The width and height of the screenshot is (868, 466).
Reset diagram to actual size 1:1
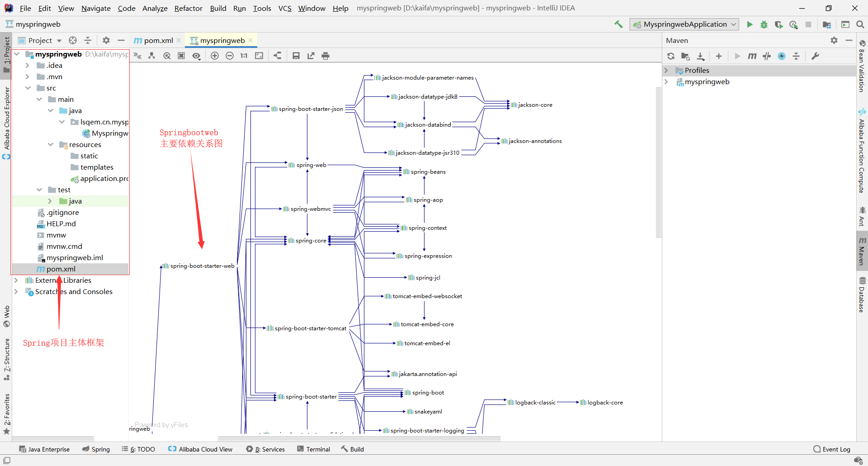point(244,56)
